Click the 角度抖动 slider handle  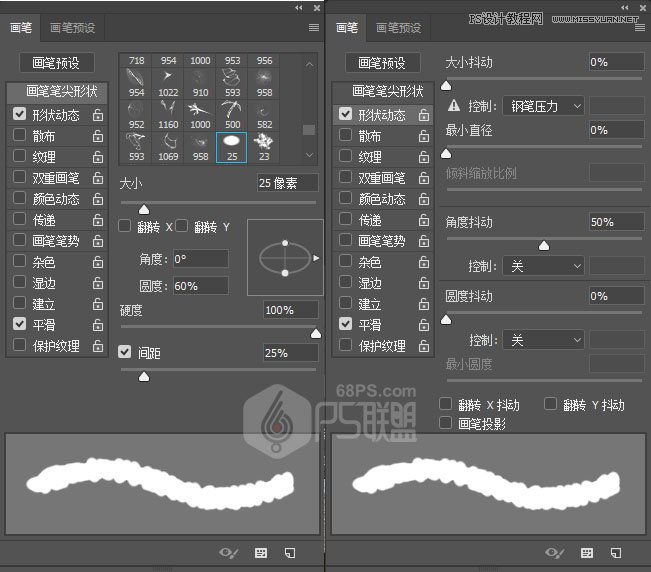[x=544, y=246]
